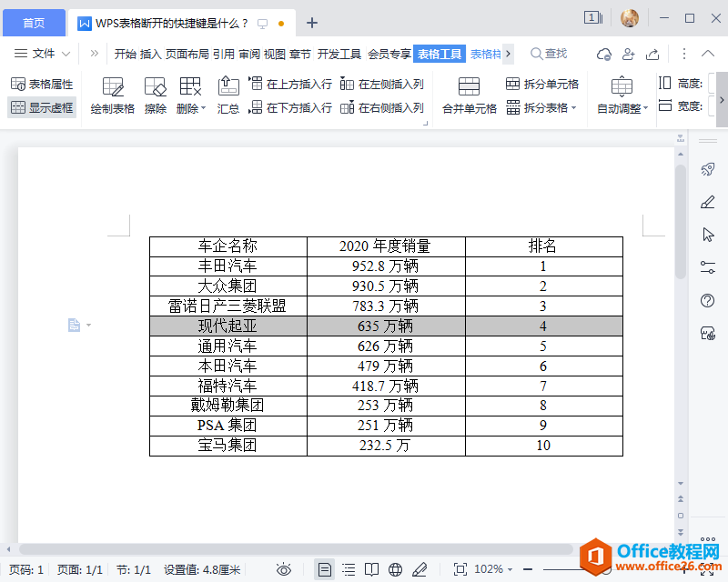
Task: Select the draw table tool (绘制表格)
Action: coord(112,95)
